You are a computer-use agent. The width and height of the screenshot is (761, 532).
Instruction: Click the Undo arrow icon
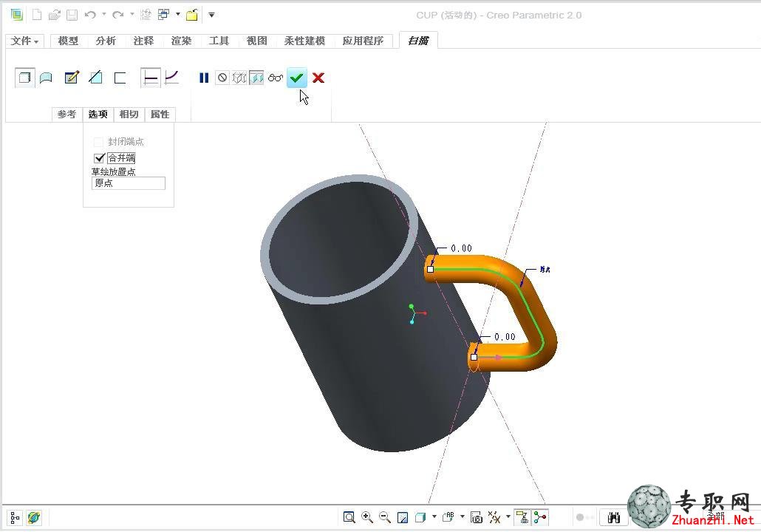90,15
